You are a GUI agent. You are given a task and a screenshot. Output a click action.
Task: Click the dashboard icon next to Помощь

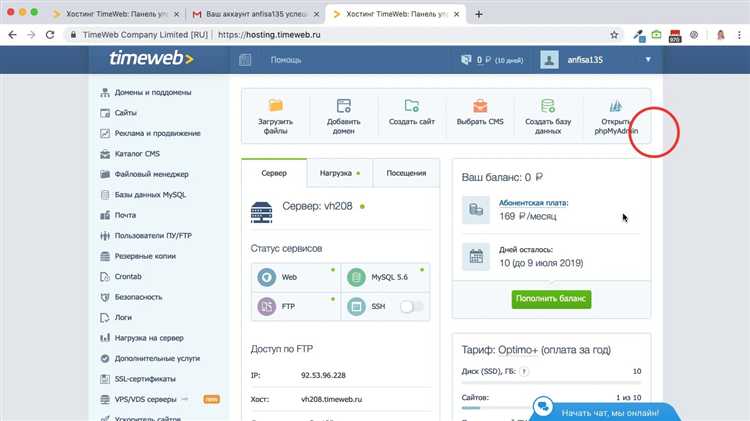245,60
